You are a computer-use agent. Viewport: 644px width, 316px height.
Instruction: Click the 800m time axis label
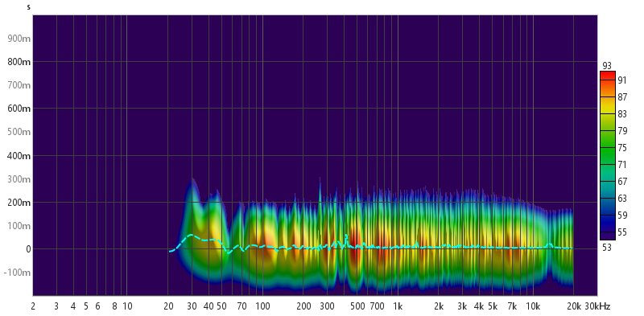19,62
